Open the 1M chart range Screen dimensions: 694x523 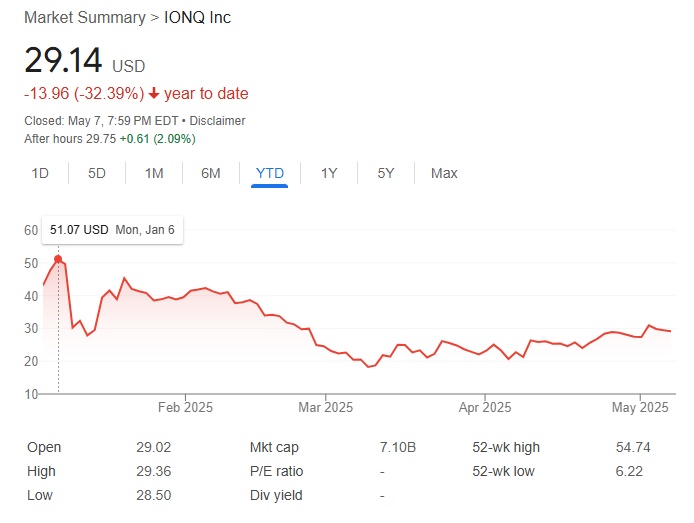point(154,173)
